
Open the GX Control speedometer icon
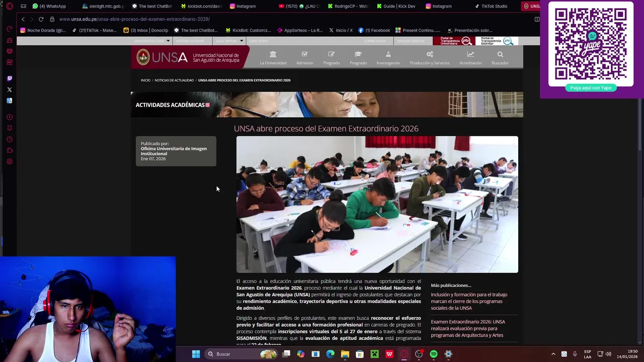tap(9, 29)
